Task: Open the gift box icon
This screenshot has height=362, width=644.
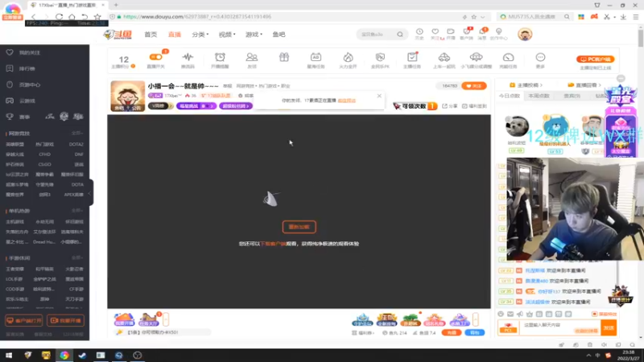Action: [284, 58]
